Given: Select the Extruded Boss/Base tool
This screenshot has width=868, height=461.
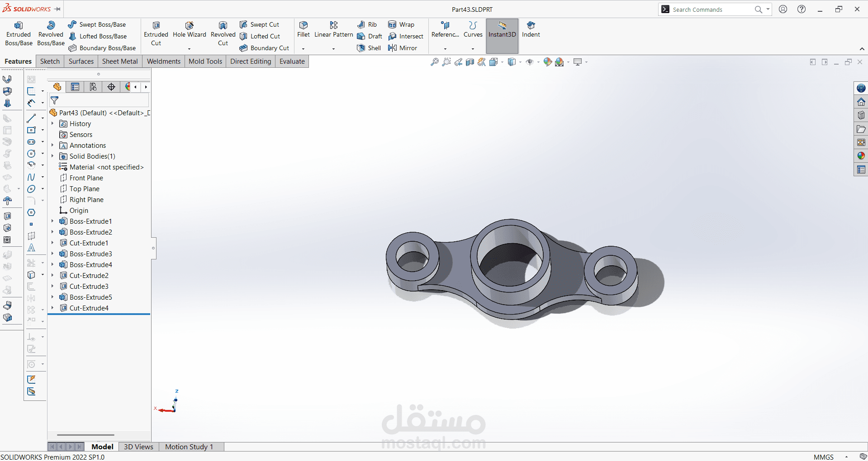Looking at the screenshot, I should coord(19,34).
